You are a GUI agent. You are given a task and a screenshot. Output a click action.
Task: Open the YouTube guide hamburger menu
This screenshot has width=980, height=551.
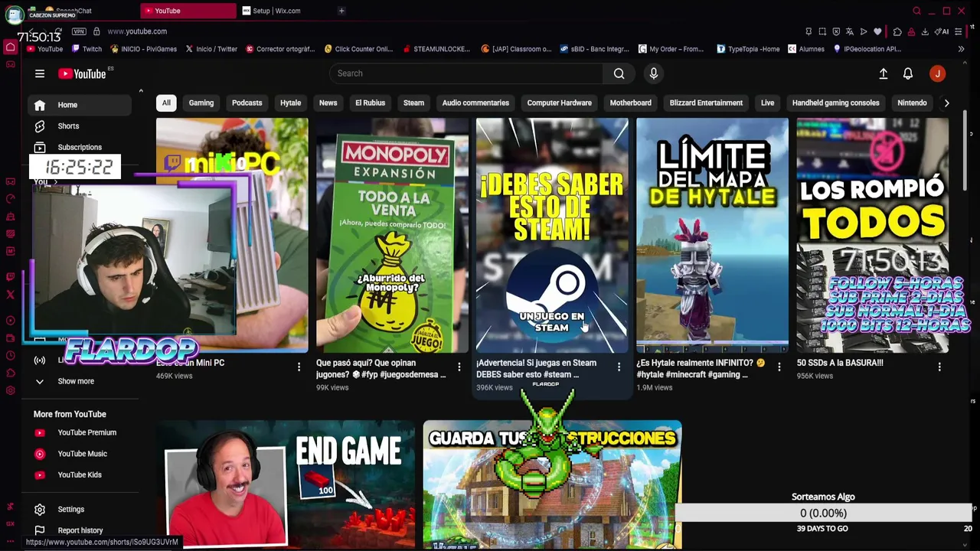pos(40,73)
